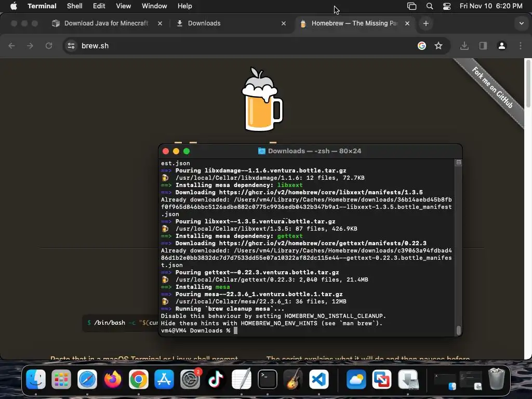Go forward in Chrome
Screen dimensions: 532x399
point(30,46)
